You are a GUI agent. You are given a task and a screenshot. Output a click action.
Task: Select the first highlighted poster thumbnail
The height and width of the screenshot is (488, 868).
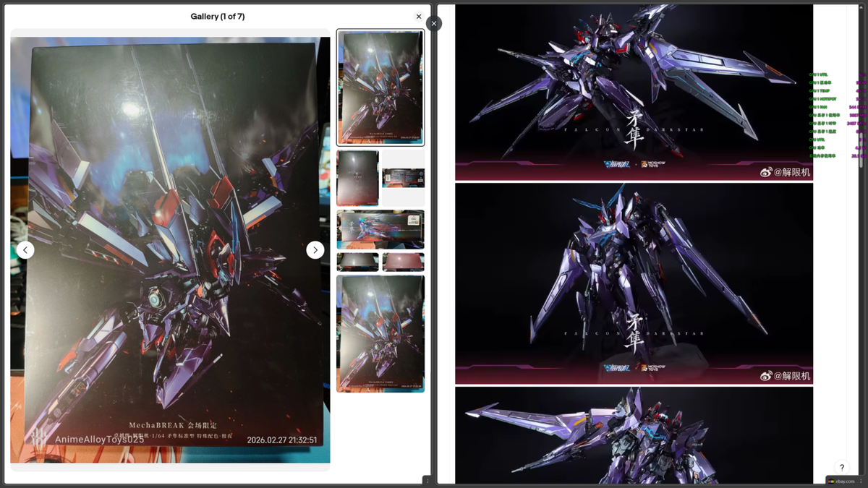380,87
